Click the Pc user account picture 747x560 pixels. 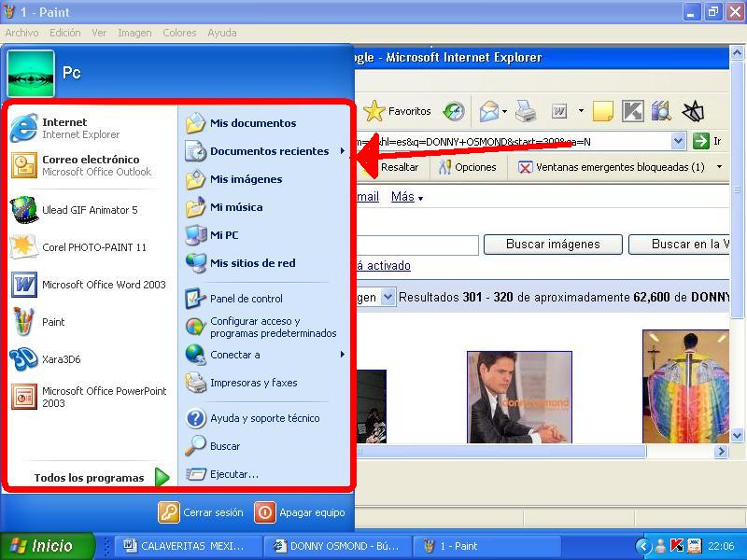31,74
